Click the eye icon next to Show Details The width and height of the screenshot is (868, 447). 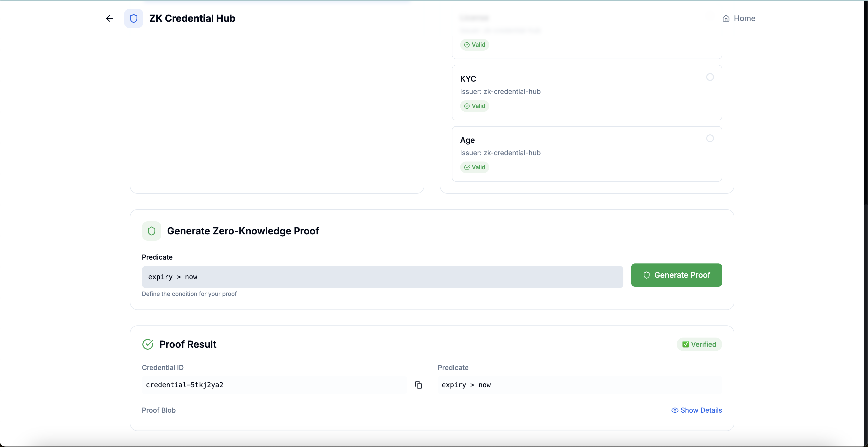[674, 410]
